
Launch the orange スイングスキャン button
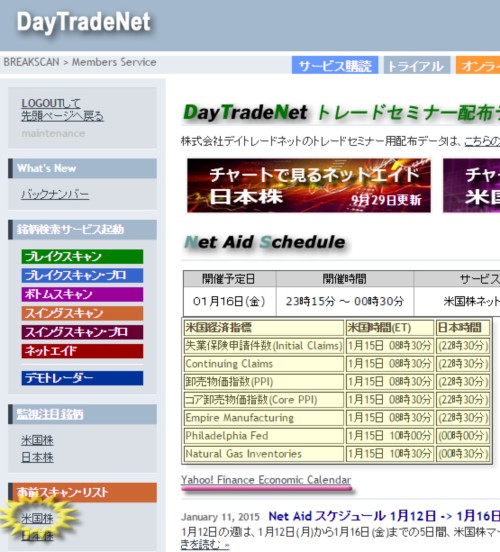click(x=82, y=313)
